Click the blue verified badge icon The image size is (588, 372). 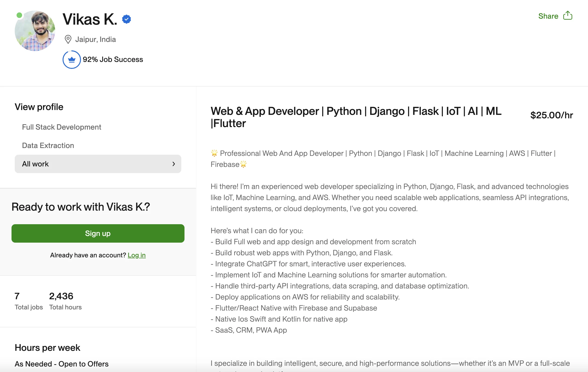point(127,19)
